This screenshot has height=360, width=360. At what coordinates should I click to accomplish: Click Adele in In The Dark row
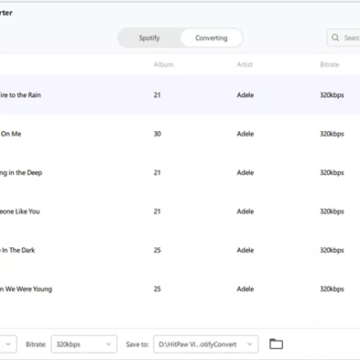245,250
